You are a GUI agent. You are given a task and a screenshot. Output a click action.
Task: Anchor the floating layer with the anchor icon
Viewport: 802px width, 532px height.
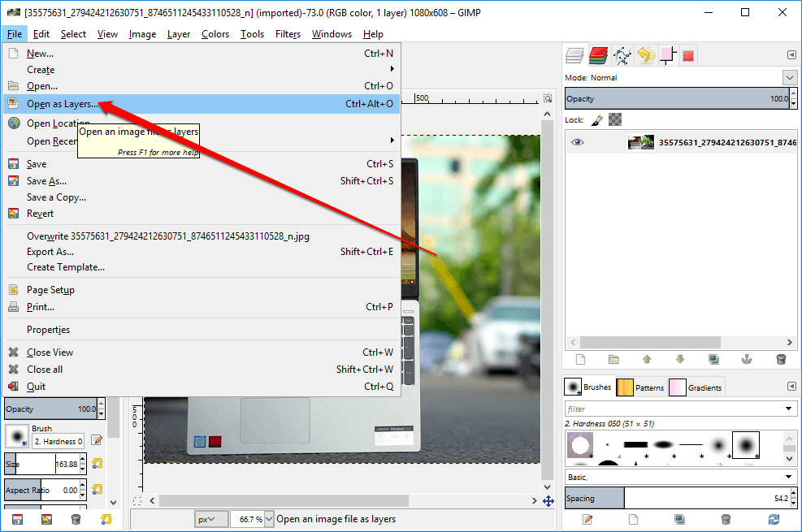point(747,359)
